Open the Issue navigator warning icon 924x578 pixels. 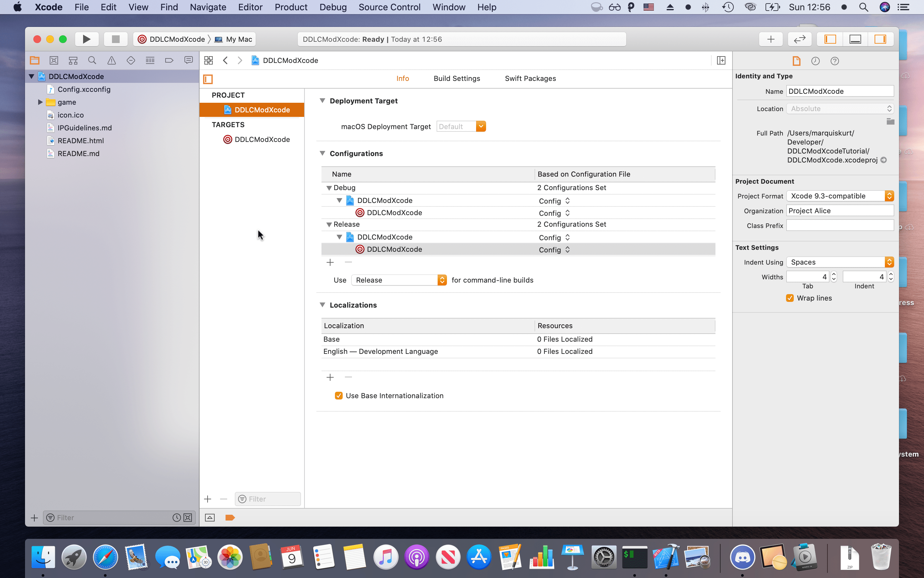112,60
